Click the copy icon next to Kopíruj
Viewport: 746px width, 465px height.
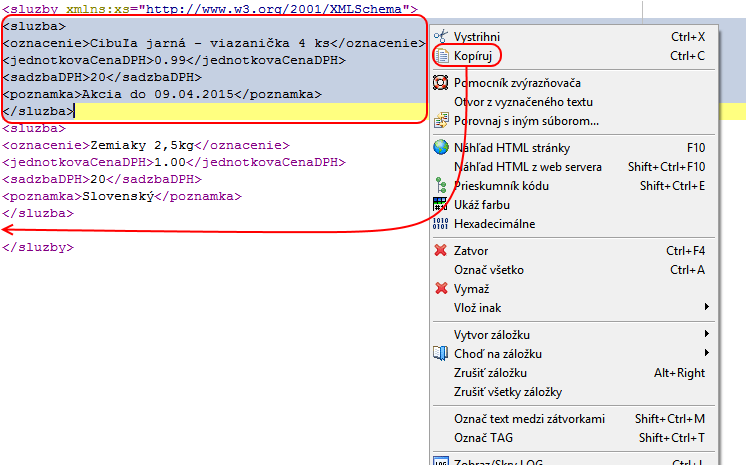pyautogui.click(x=441, y=56)
